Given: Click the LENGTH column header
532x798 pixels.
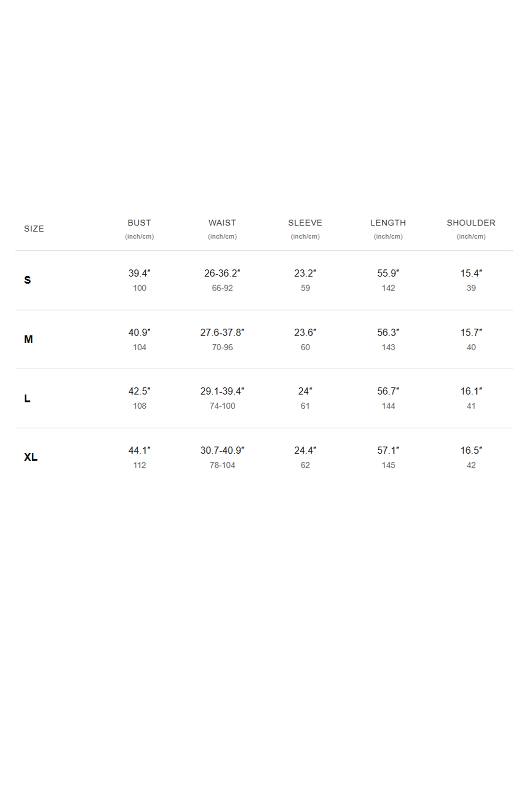Looking at the screenshot, I should point(388,223).
